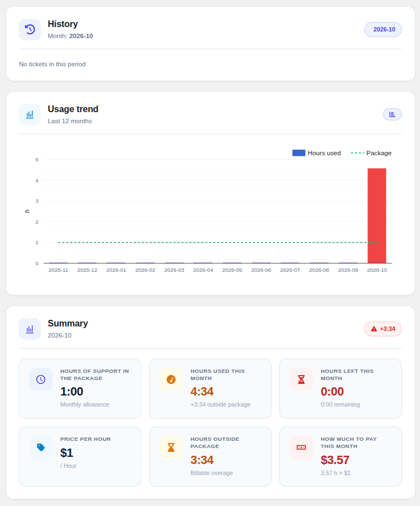
Task: Click the gauge icon in hours used card
Action: pyautogui.click(x=171, y=379)
